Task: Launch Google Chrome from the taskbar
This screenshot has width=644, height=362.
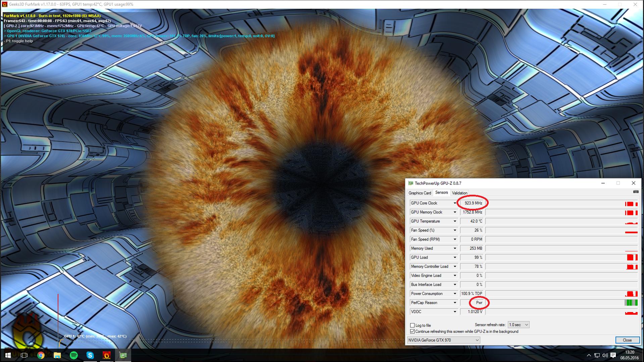Action: click(x=41, y=355)
